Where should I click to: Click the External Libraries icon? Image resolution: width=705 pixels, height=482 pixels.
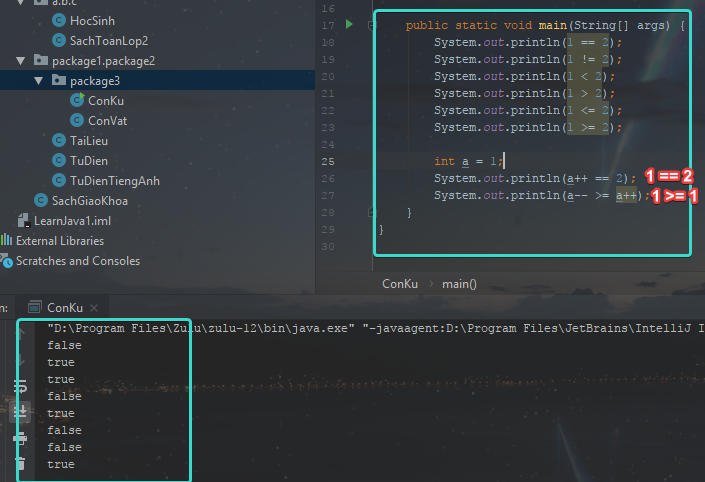[6, 240]
